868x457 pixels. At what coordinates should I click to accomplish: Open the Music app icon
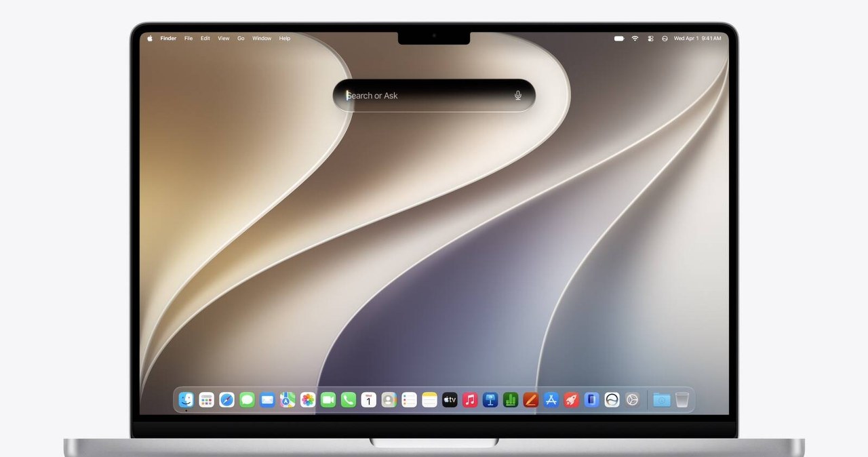click(470, 400)
